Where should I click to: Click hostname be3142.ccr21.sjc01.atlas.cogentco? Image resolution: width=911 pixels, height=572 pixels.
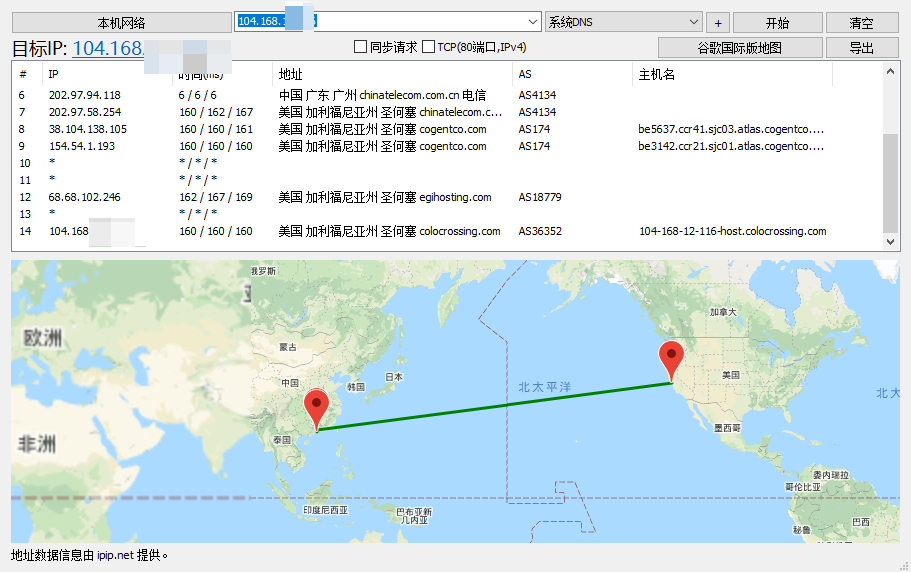731,146
